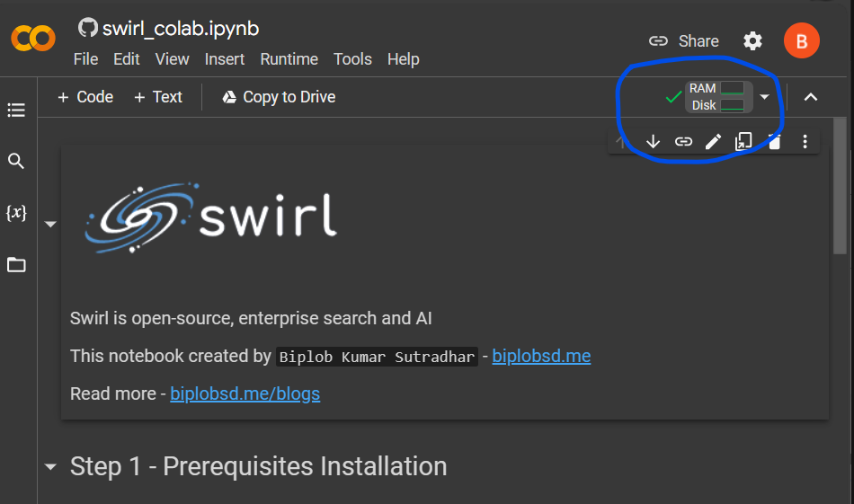Add a new Text cell
This screenshot has width=854, height=504.
click(158, 97)
